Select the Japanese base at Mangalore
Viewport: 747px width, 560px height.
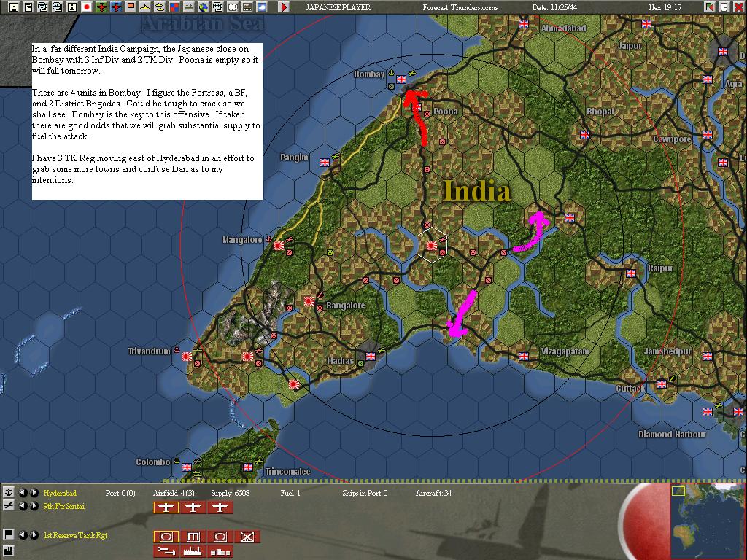[x=279, y=245]
